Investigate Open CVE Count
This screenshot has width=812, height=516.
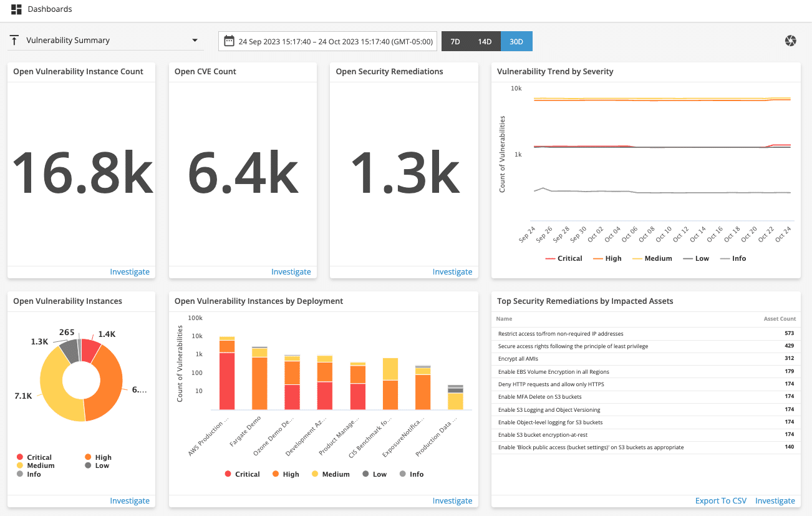pos(291,272)
